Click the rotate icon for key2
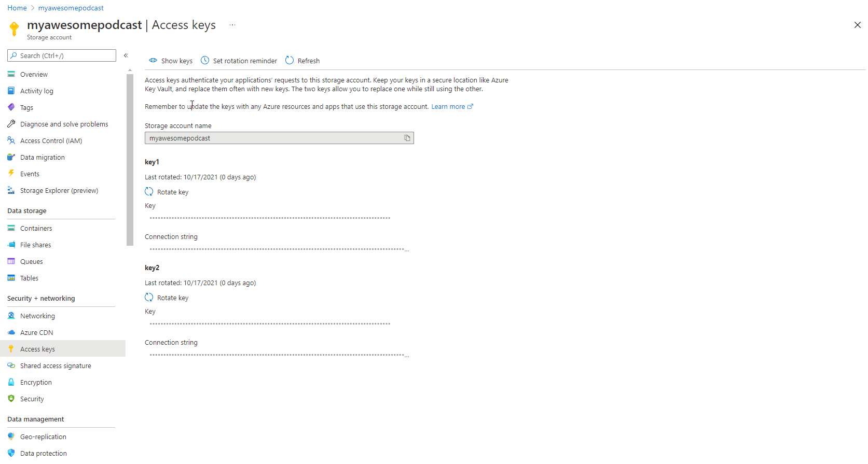Screen dimensions: 868x464 click(x=149, y=298)
